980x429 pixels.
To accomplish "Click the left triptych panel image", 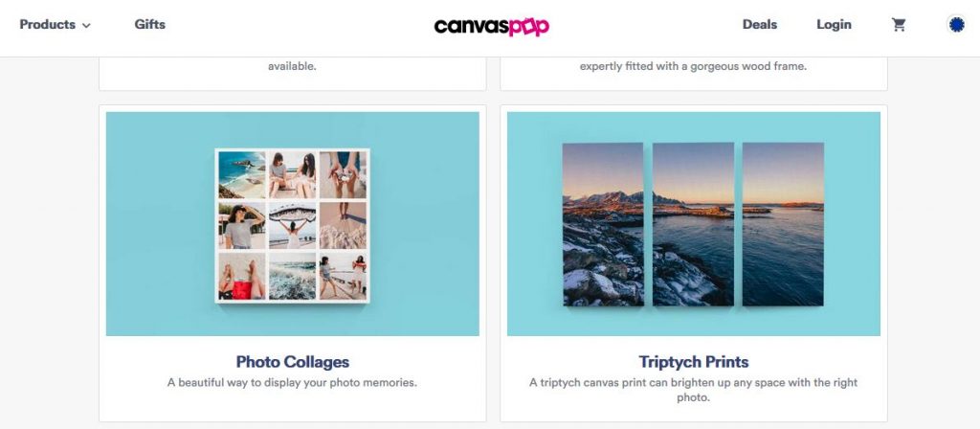I will [603, 224].
